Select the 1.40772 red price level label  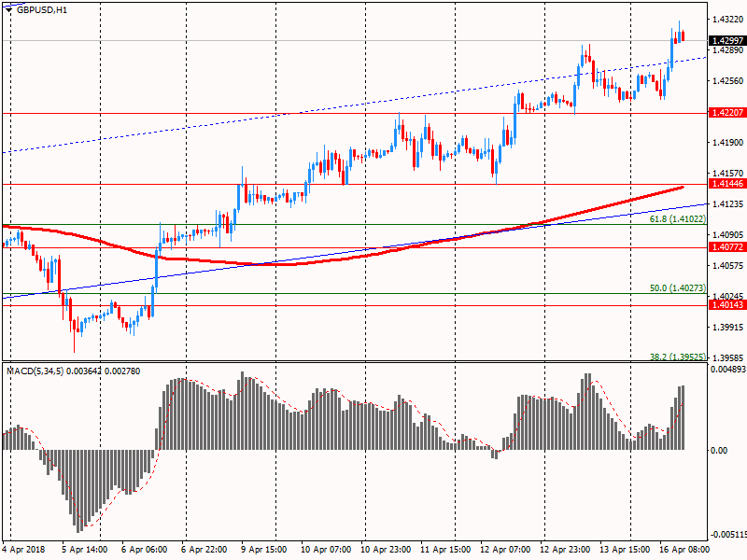pos(727,247)
